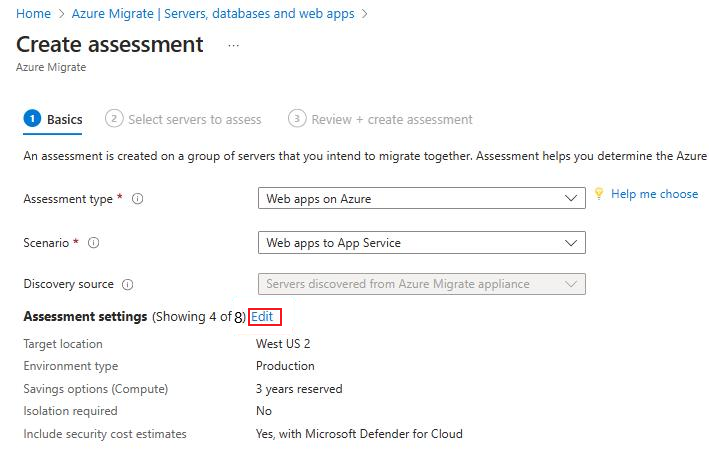Click the Scenario info icon
Image resolution: width=709 pixels, height=465 pixels.
click(94, 243)
